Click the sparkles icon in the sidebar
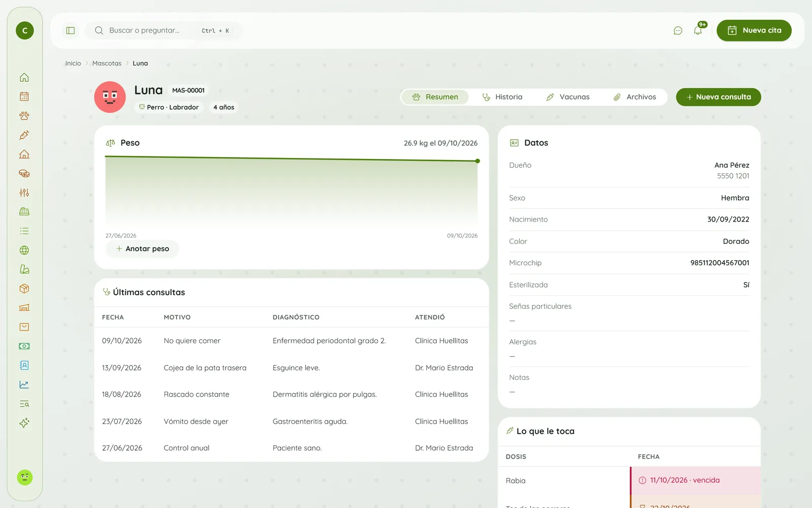This screenshot has width=812, height=508. click(24, 423)
